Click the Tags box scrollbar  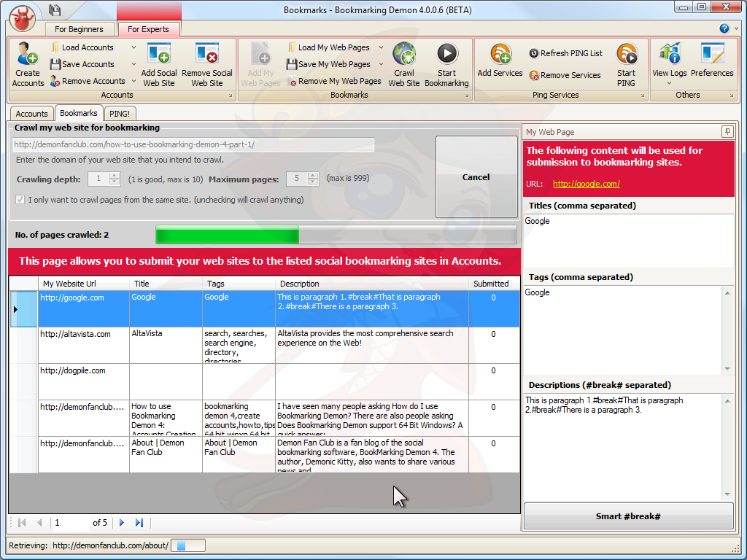point(727,330)
